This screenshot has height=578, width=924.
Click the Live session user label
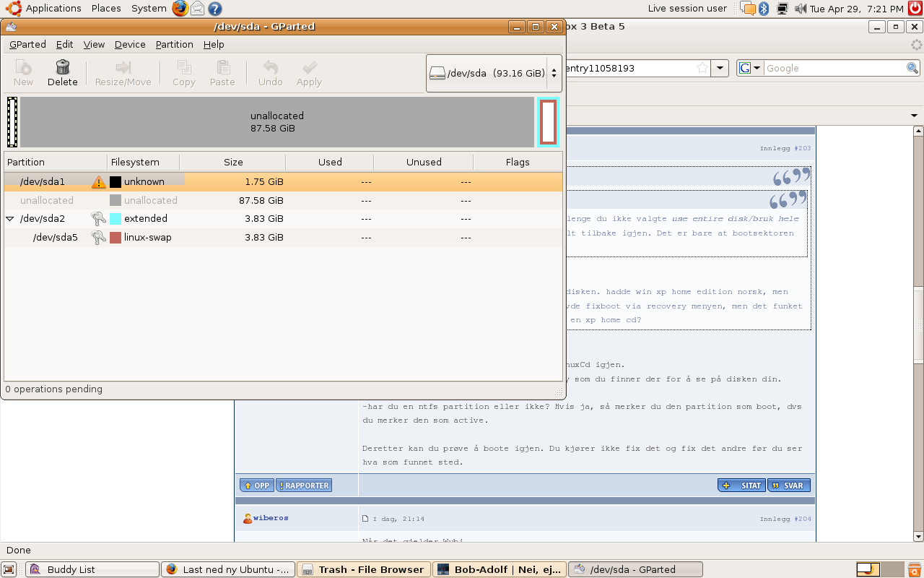[687, 9]
